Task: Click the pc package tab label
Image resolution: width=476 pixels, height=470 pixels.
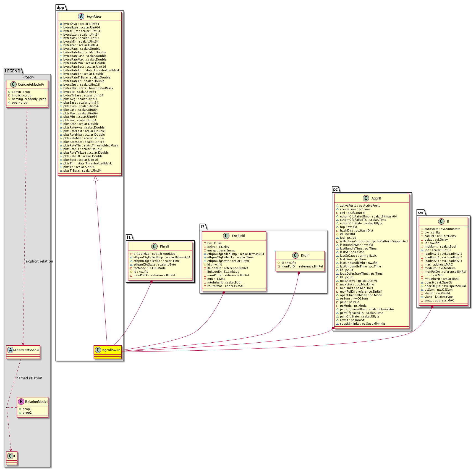Action: pyautogui.click(x=335, y=189)
